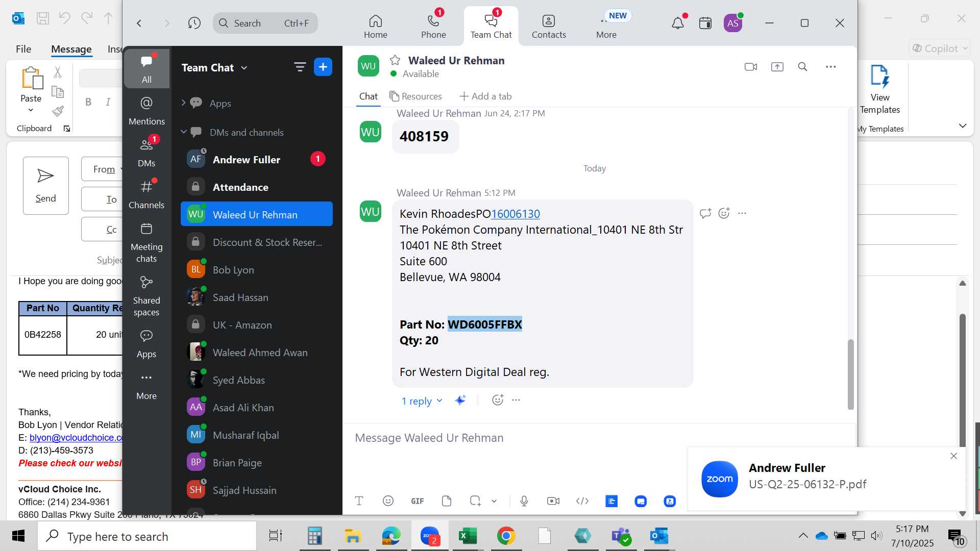Screen dimensions: 980x551
Task: Open Mentions in the sidebar
Action: tap(146, 110)
